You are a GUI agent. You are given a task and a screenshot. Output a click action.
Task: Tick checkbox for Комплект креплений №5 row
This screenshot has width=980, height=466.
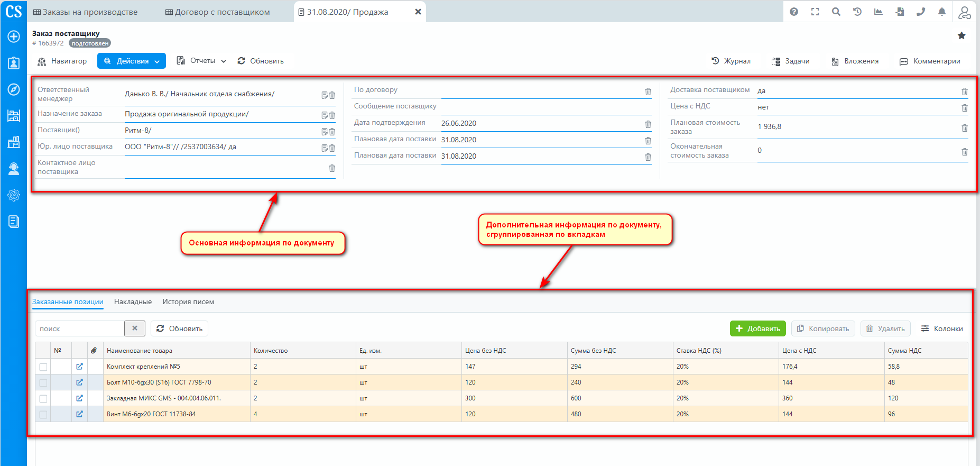(43, 367)
